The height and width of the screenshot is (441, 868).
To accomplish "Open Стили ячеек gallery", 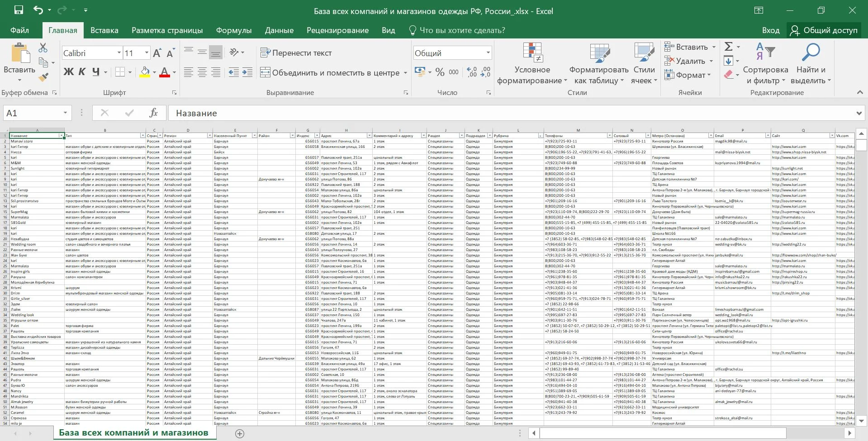I will click(644, 63).
